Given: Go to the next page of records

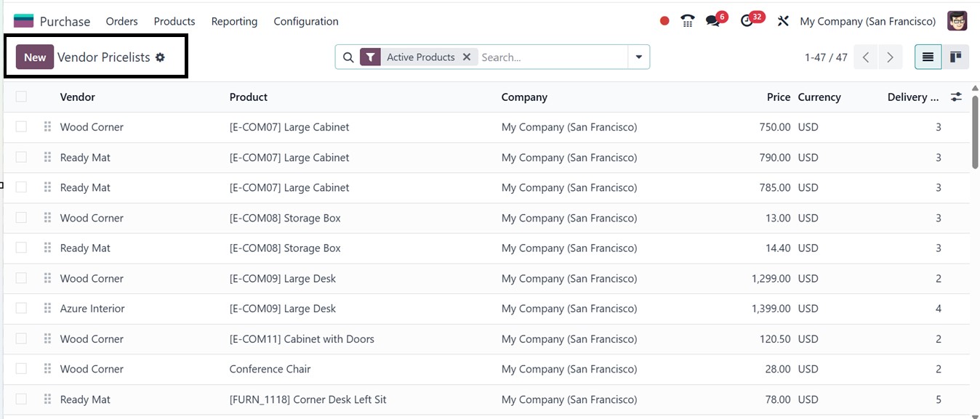Looking at the screenshot, I should click(890, 57).
